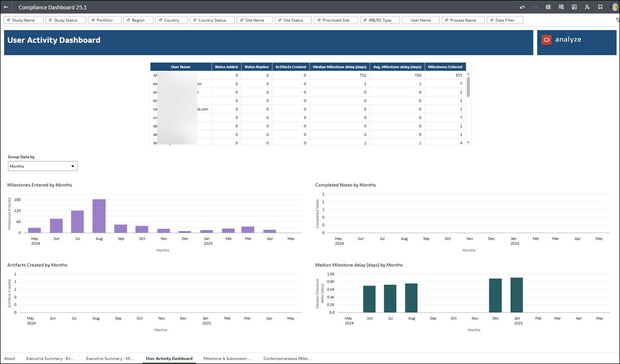Open user permissions icon in the toolbar

pyautogui.click(x=587, y=7)
